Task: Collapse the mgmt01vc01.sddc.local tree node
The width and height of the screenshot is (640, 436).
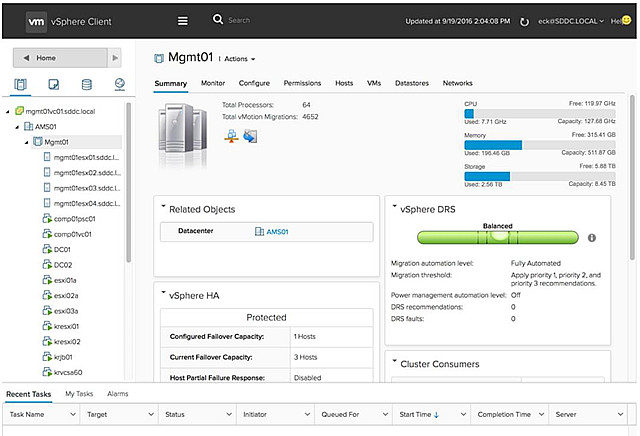Action: click(x=8, y=111)
